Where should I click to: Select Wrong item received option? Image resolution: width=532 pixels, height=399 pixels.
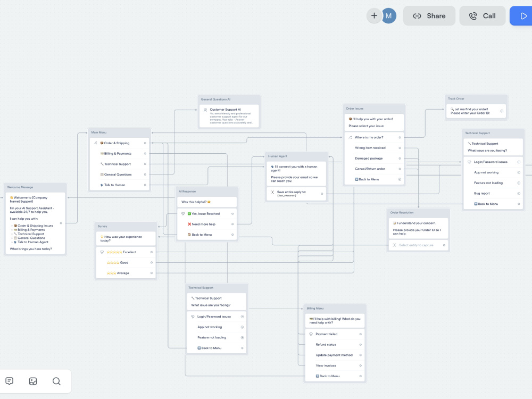(374, 148)
